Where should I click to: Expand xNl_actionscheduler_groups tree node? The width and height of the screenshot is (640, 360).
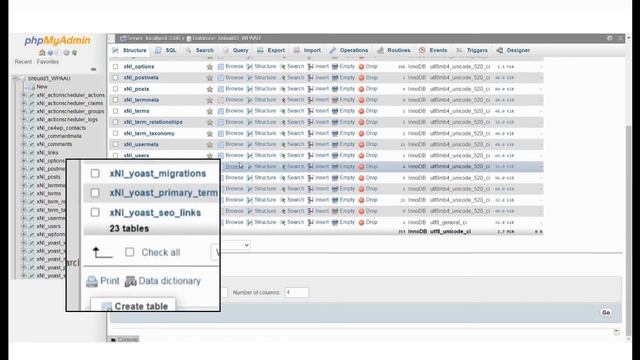24,111
